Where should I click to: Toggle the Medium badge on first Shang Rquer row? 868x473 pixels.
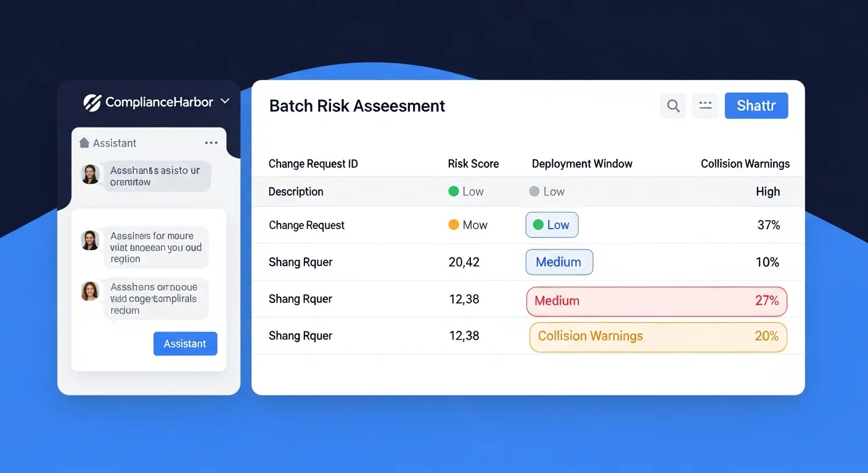pos(559,262)
